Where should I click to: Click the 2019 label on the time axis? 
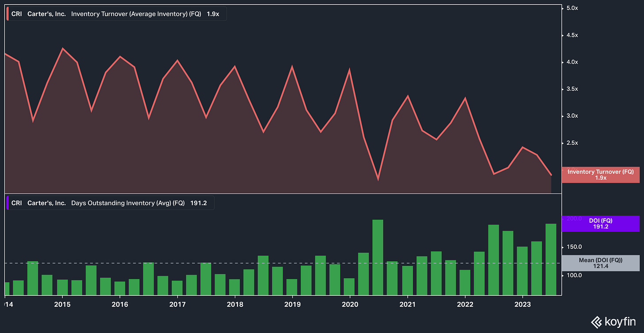tap(292, 305)
